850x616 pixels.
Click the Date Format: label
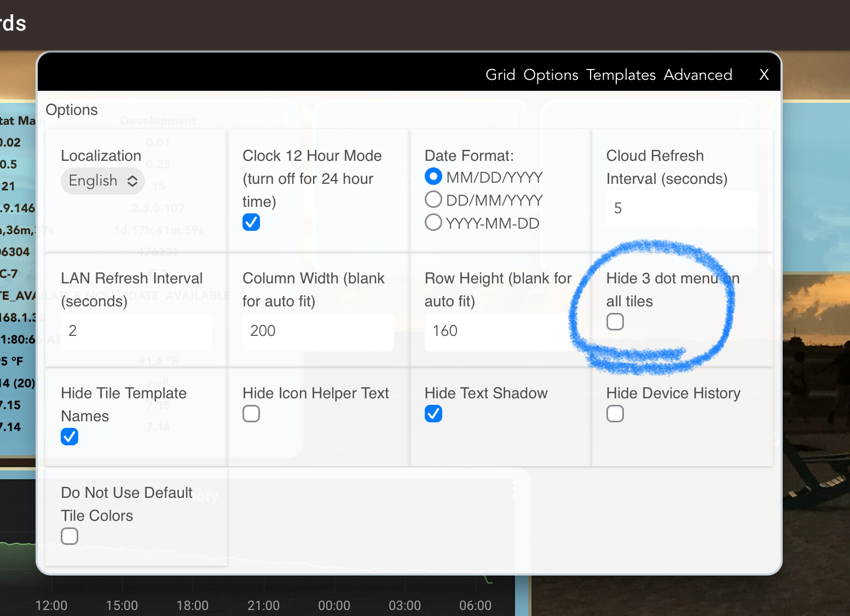click(469, 156)
